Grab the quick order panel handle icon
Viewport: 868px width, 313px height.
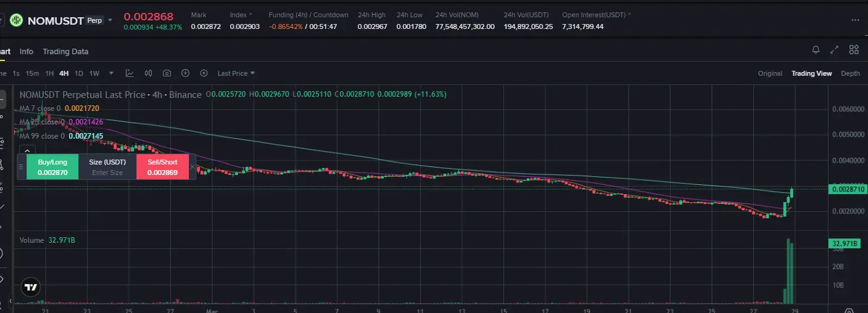point(21,167)
